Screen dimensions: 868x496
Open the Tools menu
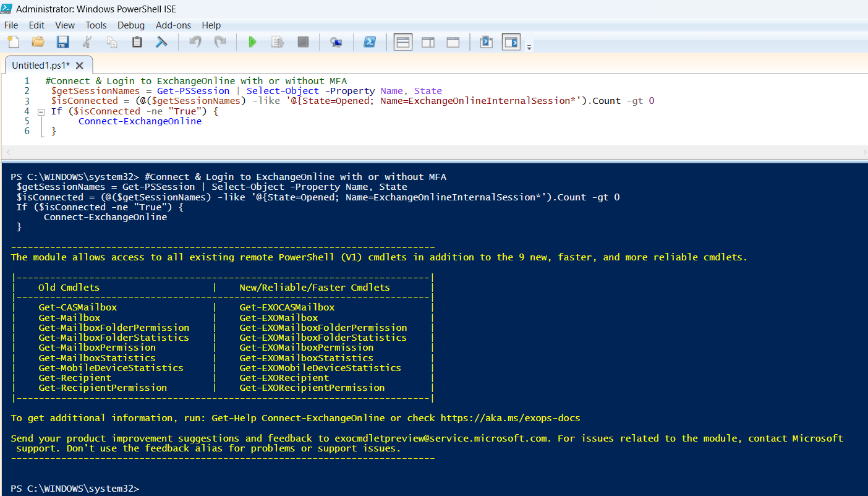96,25
